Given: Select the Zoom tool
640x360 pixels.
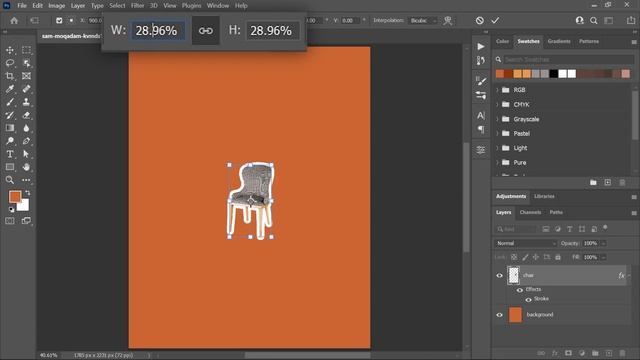Looking at the screenshot, I should point(10,180).
